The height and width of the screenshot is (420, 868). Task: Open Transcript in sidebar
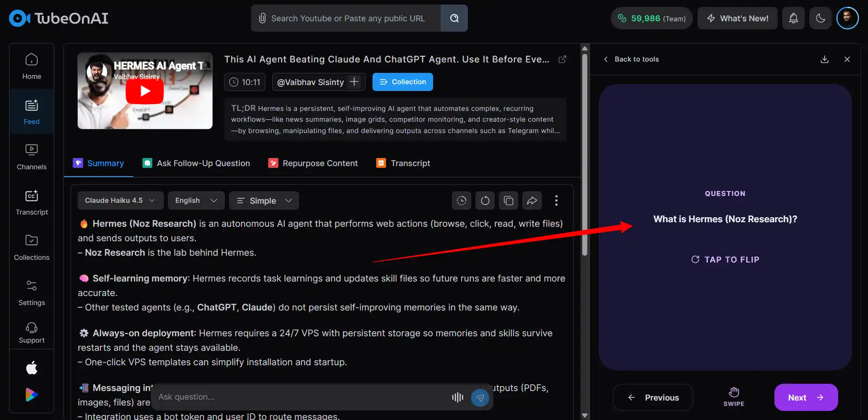click(32, 202)
